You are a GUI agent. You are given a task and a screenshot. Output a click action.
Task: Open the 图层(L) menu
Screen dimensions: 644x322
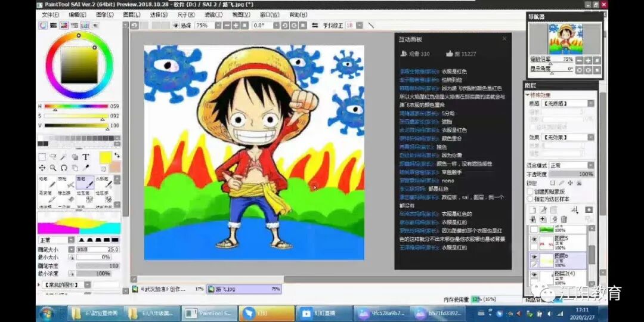click(131, 14)
